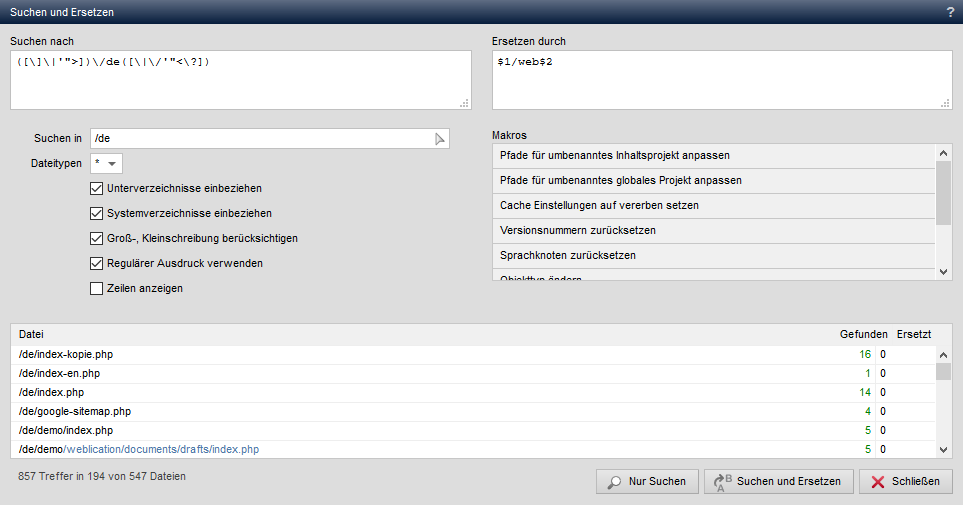Select macro Versionsnummern zurücksetzen

point(714,231)
